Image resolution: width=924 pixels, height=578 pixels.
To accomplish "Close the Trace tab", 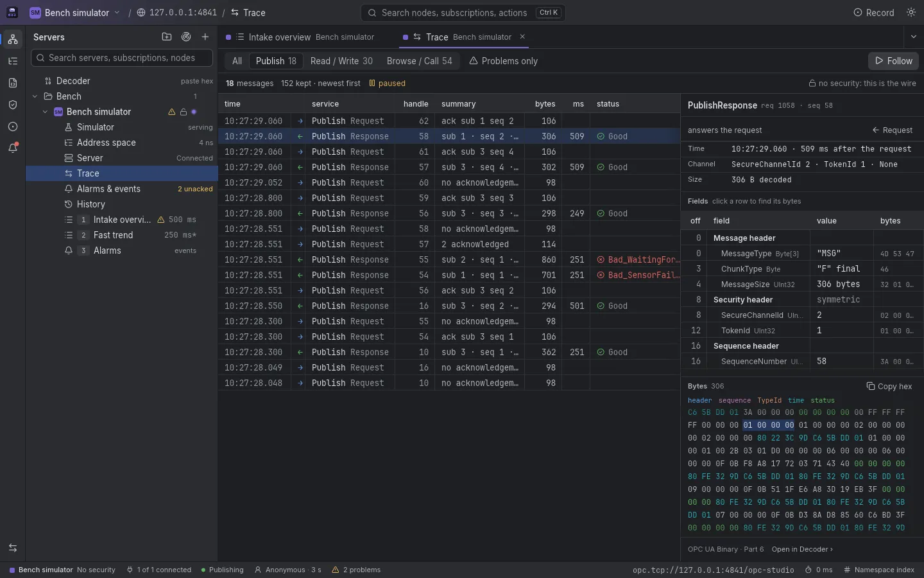I will (x=522, y=37).
